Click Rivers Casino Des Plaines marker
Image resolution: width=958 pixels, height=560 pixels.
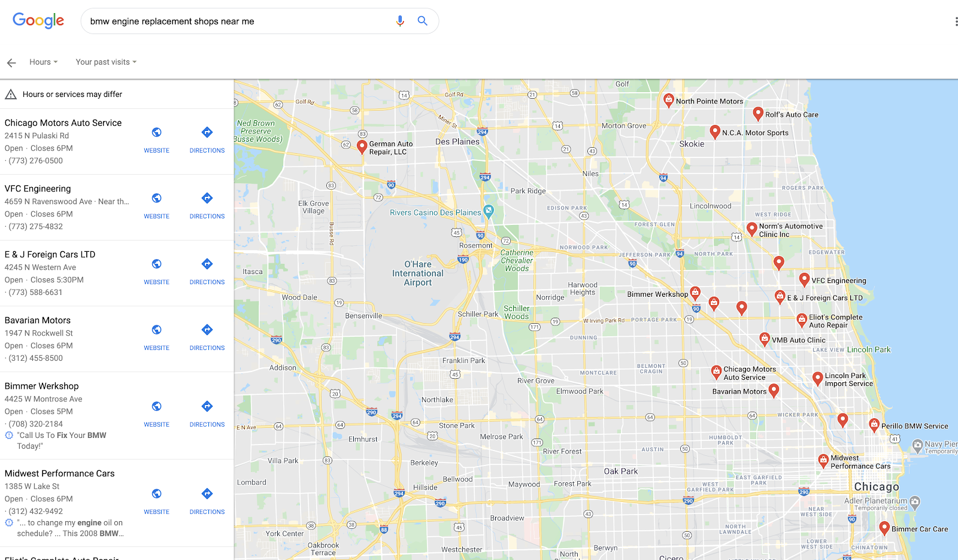[x=489, y=211]
